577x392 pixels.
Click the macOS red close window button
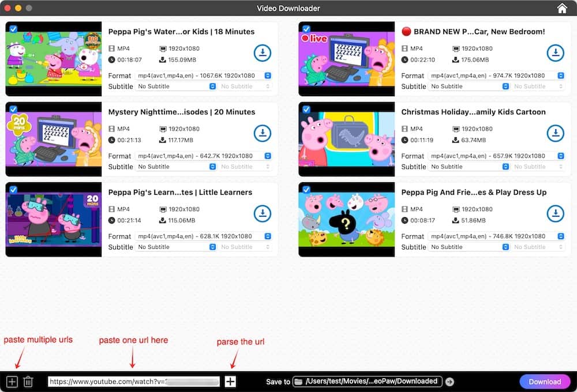(7, 7)
